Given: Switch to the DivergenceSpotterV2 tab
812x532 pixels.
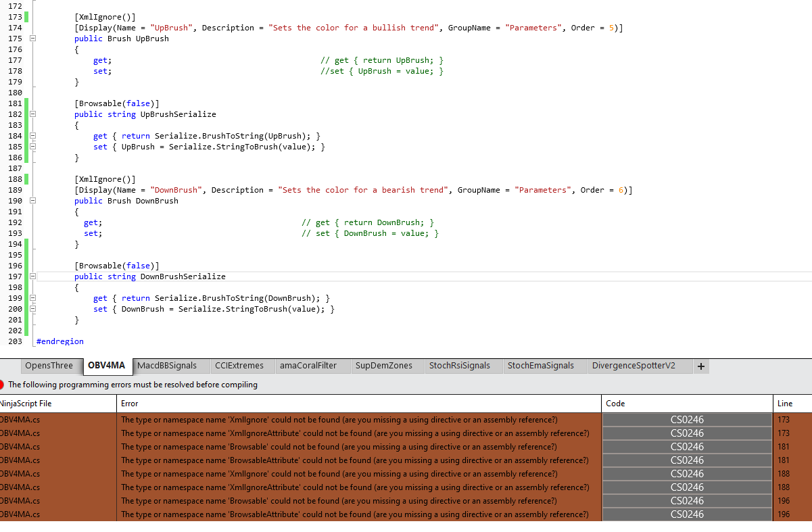Looking at the screenshot, I should [633, 366].
